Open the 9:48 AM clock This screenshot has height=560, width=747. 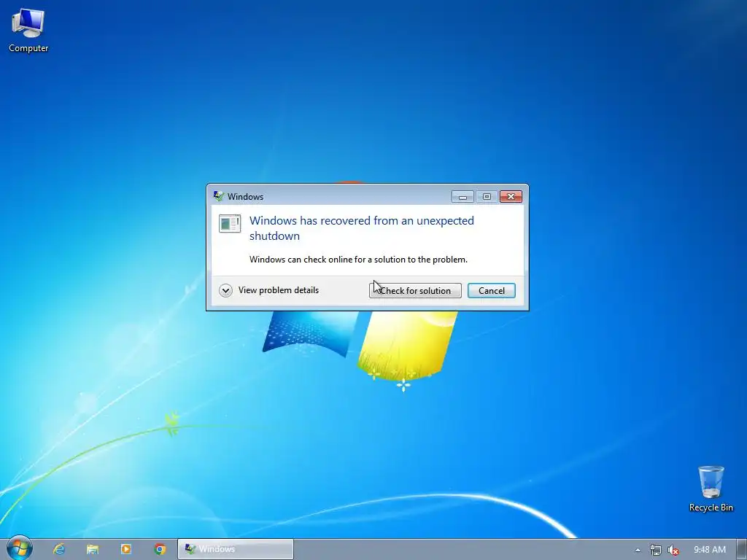[x=709, y=550]
